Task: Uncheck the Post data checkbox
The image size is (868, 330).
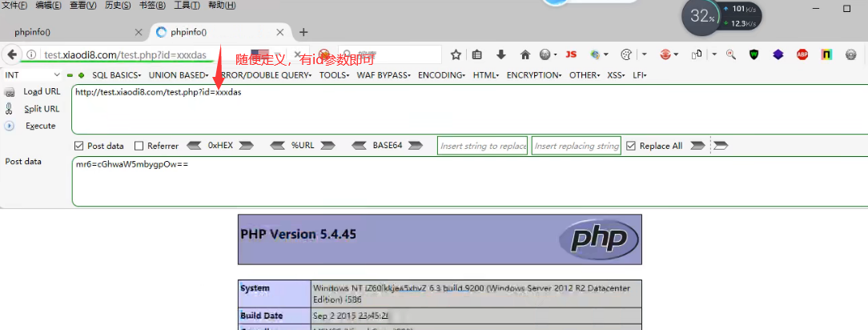Action: (79, 146)
